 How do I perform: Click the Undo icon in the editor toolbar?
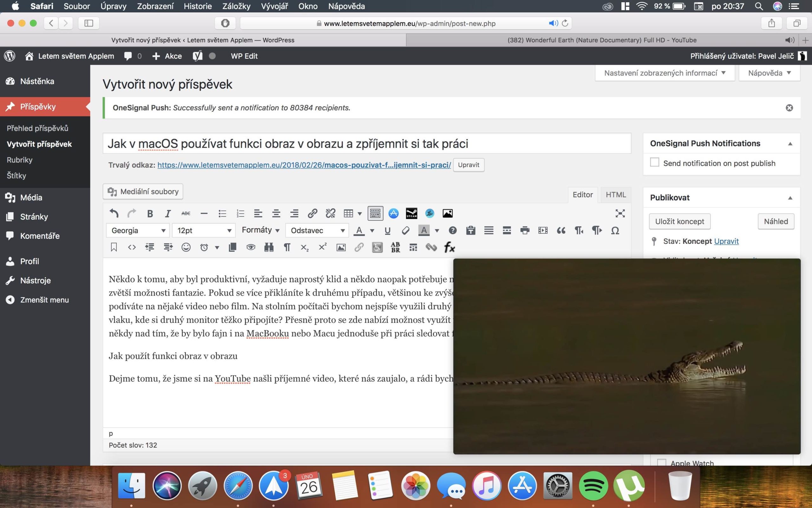click(114, 213)
